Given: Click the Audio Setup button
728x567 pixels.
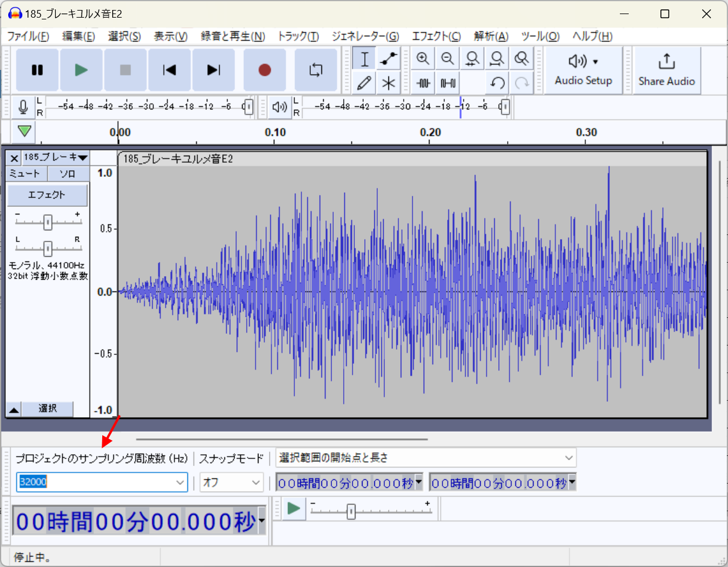Looking at the screenshot, I should pos(583,70).
